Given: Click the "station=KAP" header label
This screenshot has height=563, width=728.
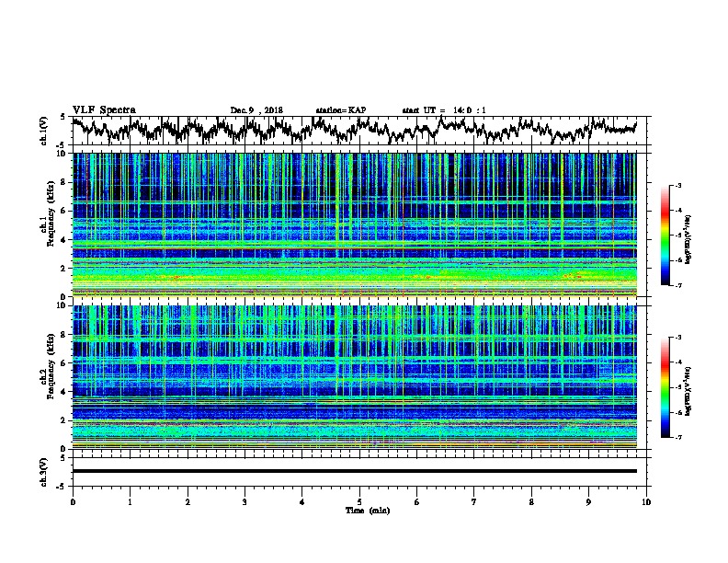Looking at the screenshot, I should pyautogui.click(x=341, y=110).
